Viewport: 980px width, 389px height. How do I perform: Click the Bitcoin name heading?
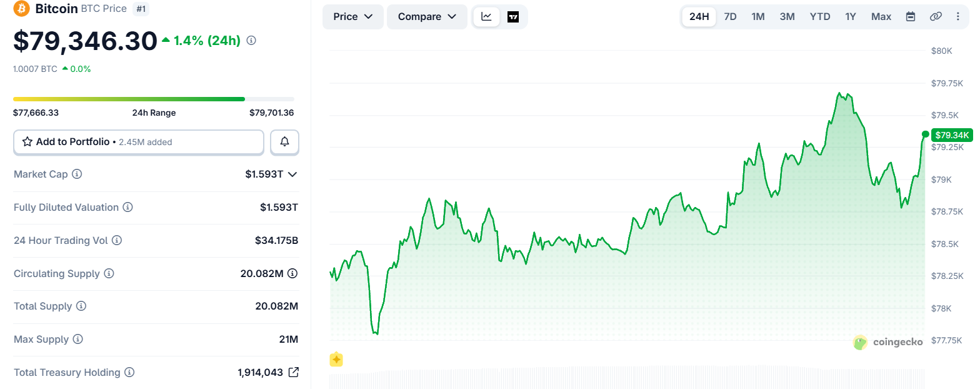pyautogui.click(x=56, y=9)
